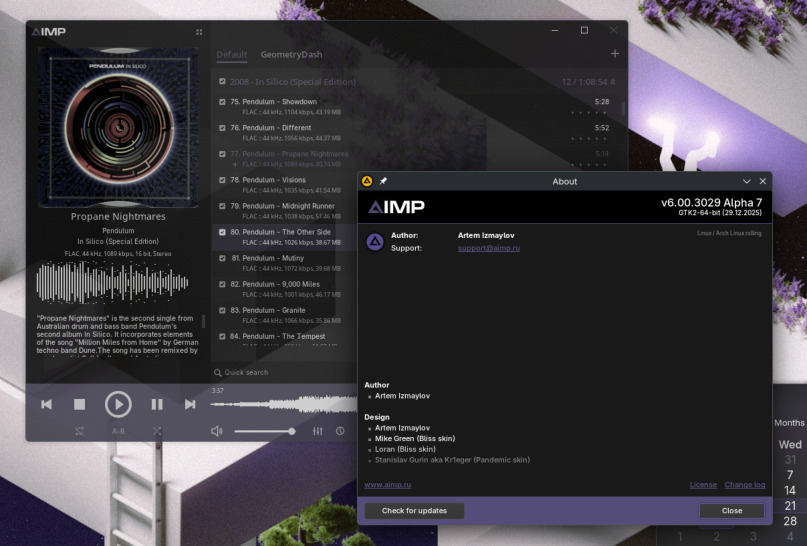
Task: Open the timer clock icon
Action: point(340,431)
